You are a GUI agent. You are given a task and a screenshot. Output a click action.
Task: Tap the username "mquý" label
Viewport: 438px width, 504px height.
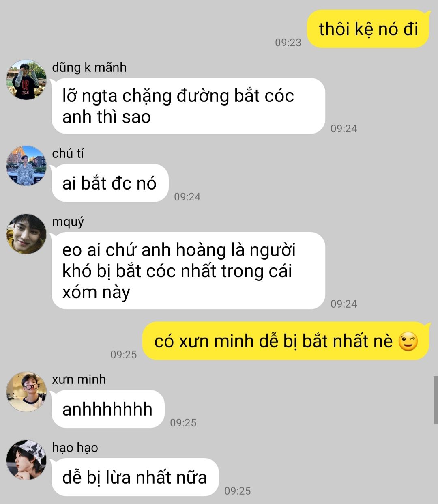68,222
